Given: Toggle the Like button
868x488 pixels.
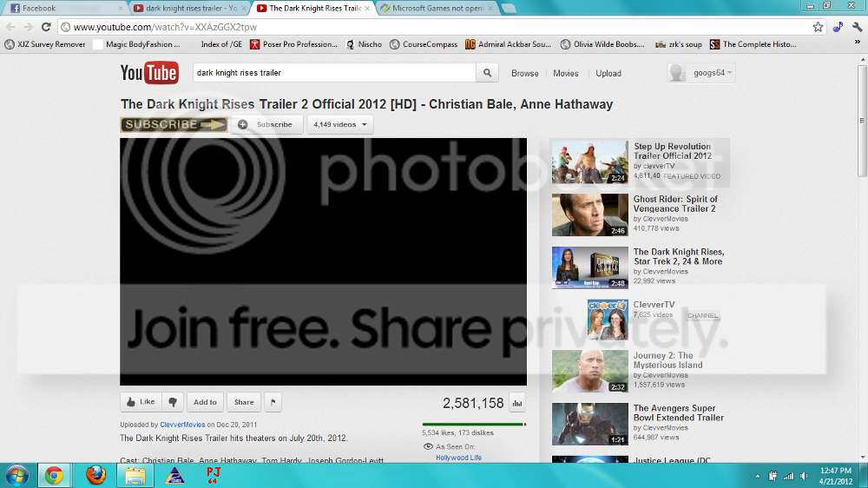Looking at the screenshot, I should 141,402.
